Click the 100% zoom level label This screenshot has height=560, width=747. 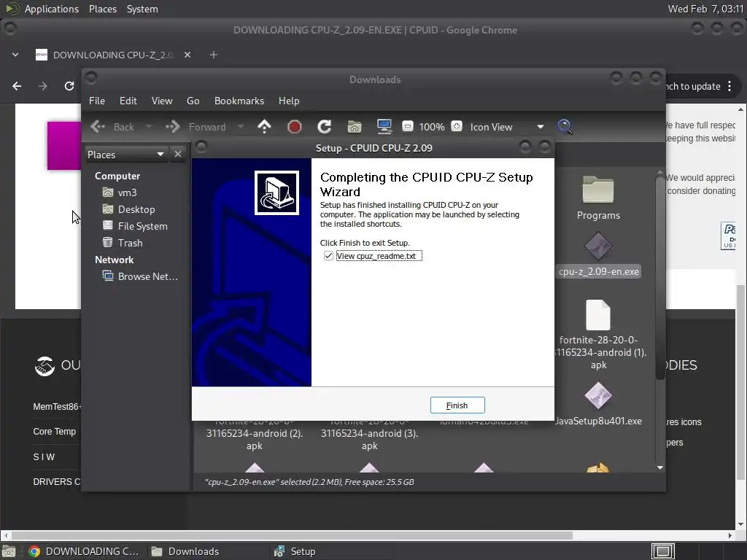(x=432, y=127)
